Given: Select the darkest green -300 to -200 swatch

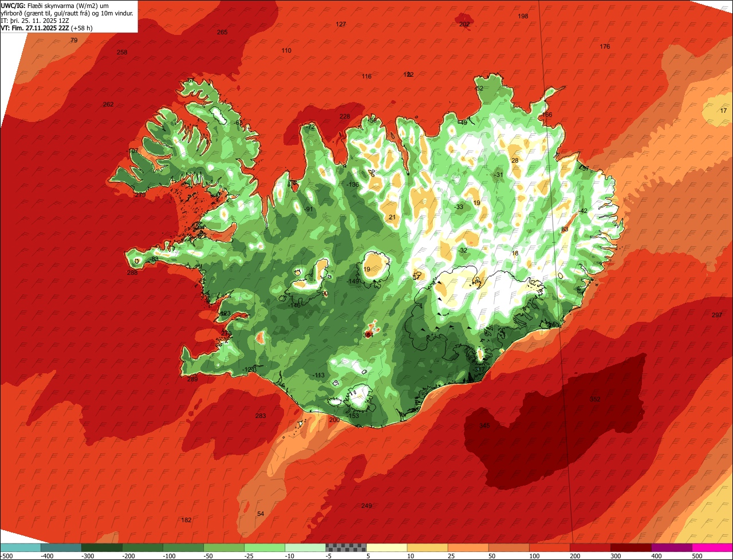Looking at the screenshot, I should pos(101,548).
